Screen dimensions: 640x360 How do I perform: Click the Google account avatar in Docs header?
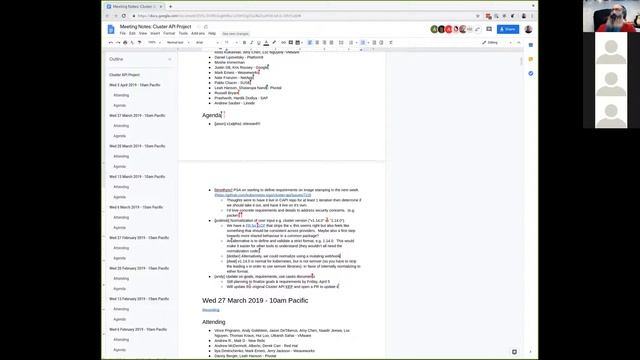(529, 29)
